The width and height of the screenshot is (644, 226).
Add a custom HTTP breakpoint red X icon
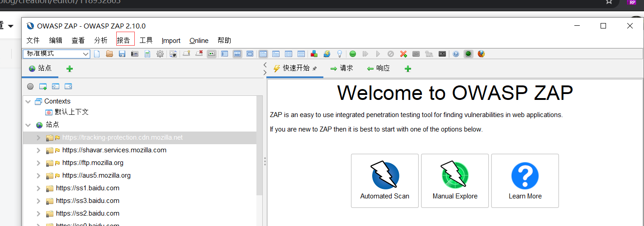[404, 54]
